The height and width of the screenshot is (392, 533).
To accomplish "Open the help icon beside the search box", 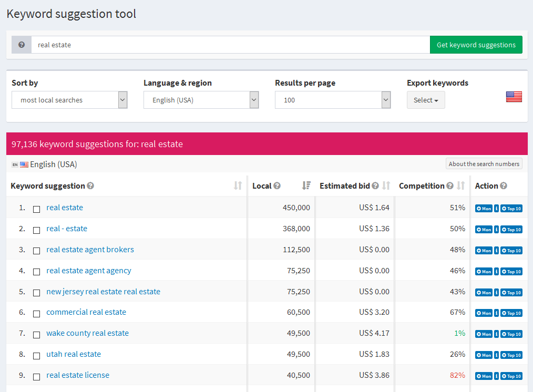I will coord(21,45).
